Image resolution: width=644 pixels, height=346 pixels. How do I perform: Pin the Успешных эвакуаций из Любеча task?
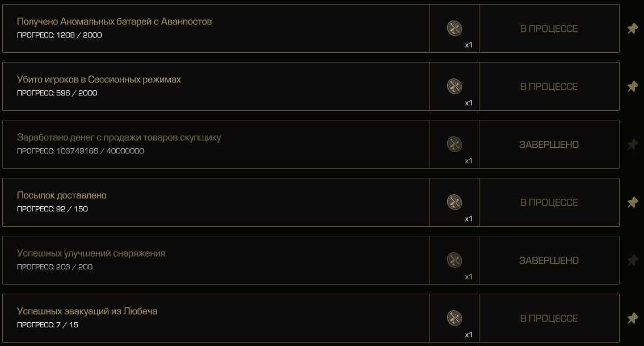click(x=633, y=318)
